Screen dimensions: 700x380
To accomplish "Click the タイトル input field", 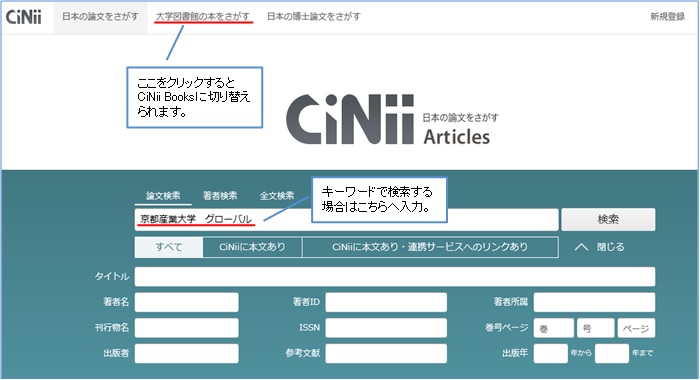I will (x=395, y=276).
